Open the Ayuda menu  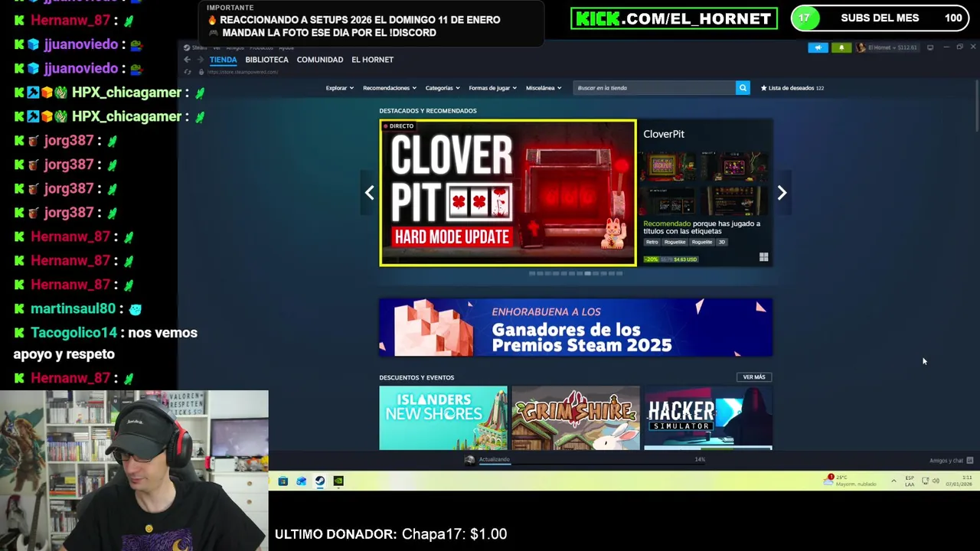[x=286, y=47]
